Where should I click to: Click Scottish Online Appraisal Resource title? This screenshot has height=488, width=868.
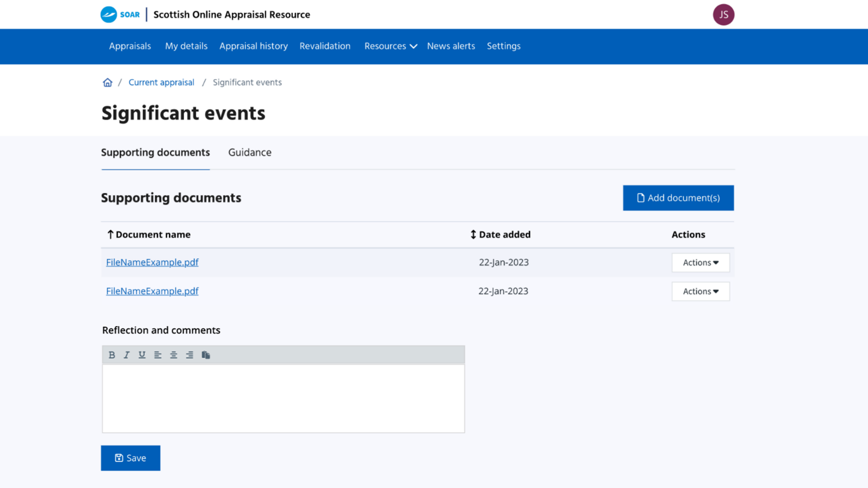pos(232,14)
